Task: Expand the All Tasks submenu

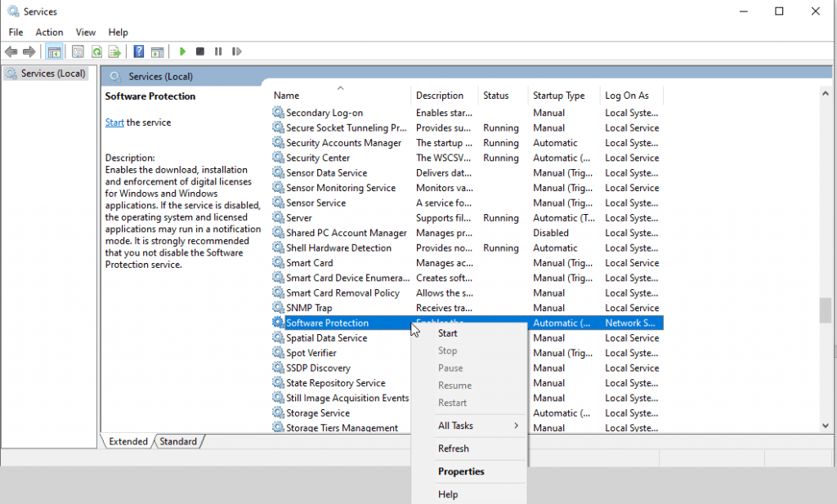Action: click(458, 426)
